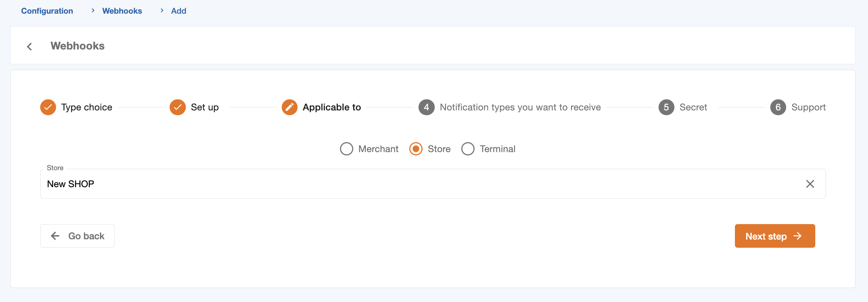Open Configuration breadcrumb link
868x302 pixels.
pos(47,11)
